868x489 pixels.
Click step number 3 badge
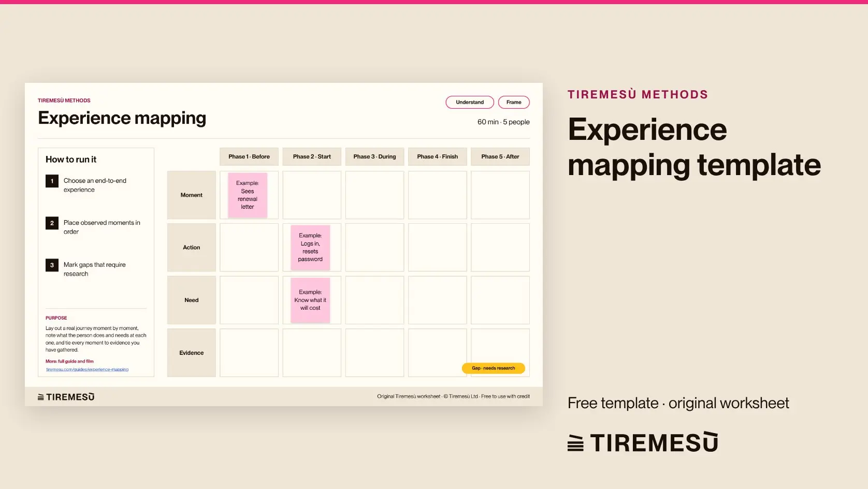[52, 265]
